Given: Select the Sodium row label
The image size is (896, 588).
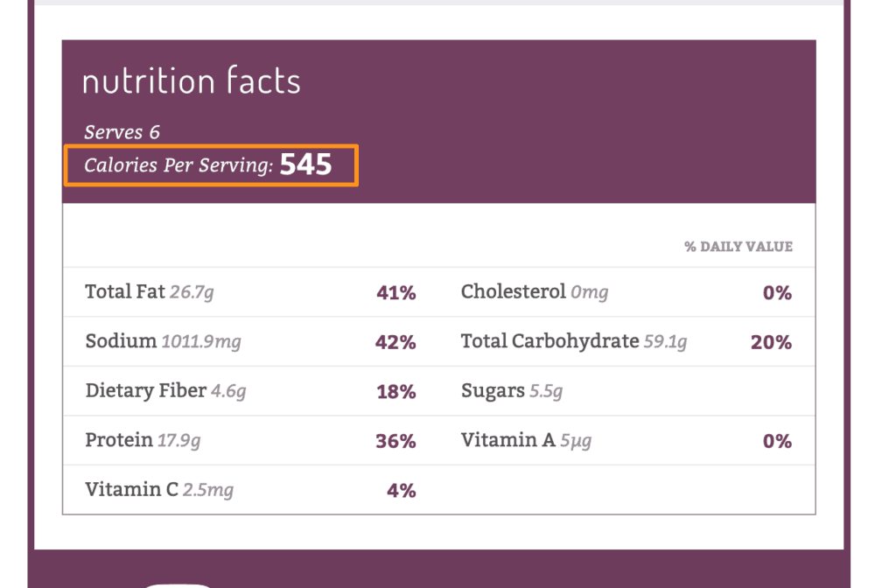Looking at the screenshot, I should [x=121, y=341].
